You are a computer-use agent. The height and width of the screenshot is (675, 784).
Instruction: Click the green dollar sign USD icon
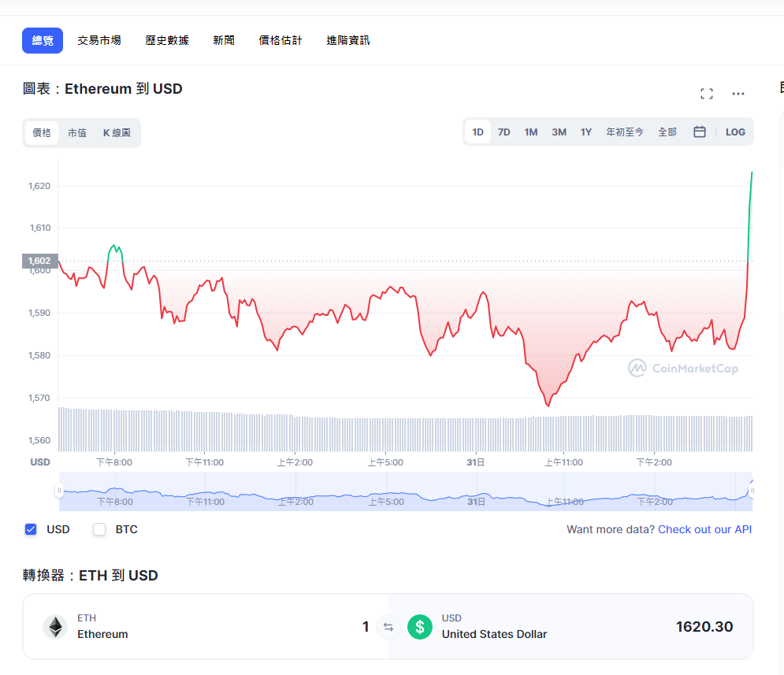(x=420, y=626)
